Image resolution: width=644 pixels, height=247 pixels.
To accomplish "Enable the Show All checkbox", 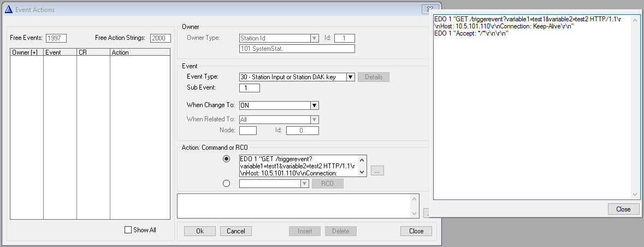I will [x=128, y=230].
